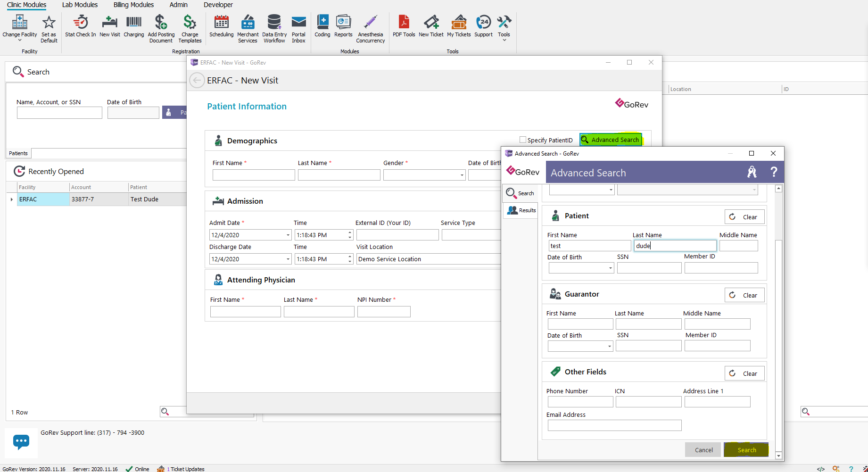Open the Charging barcode tool
Image resolution: width=868 pixels, height=472 pixels.
[134, 26]
